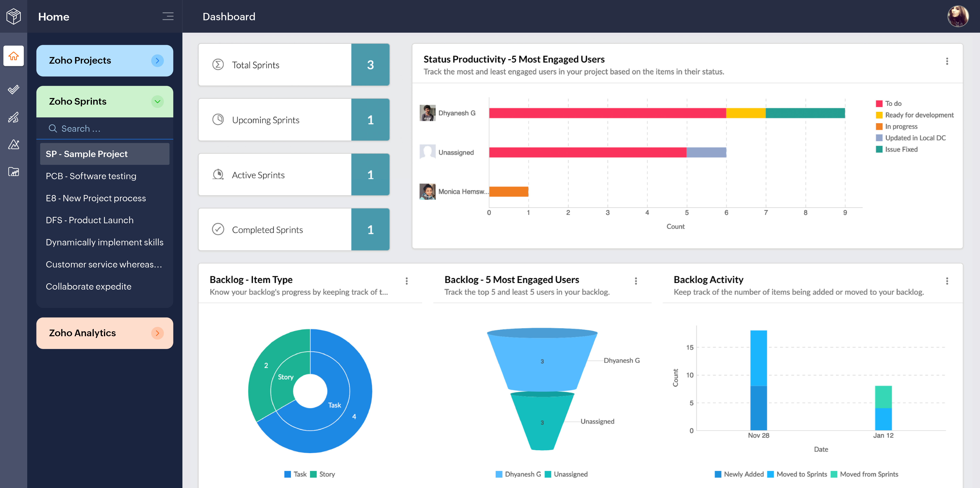Image resolution: width=980 pixels, height=488 pixels.
Task: Click the cube logo at top left
Action: 14,16
